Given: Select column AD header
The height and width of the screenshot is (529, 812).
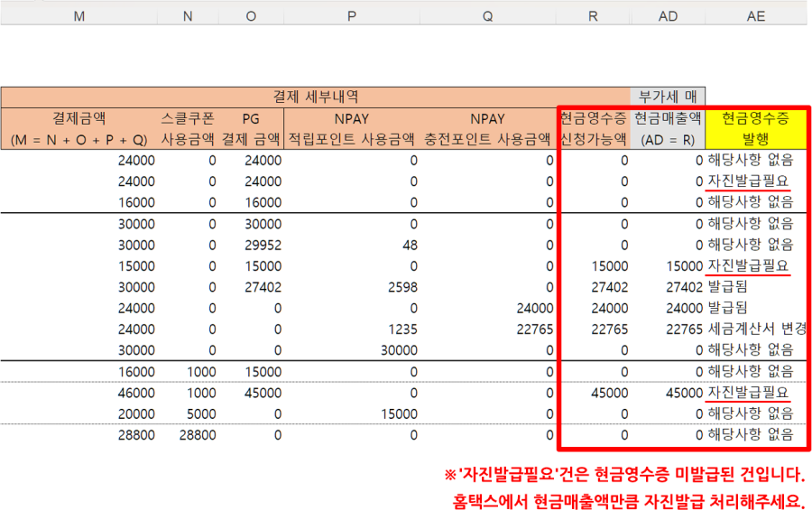Looking at the screenshot, I should (x=668, y=17).
